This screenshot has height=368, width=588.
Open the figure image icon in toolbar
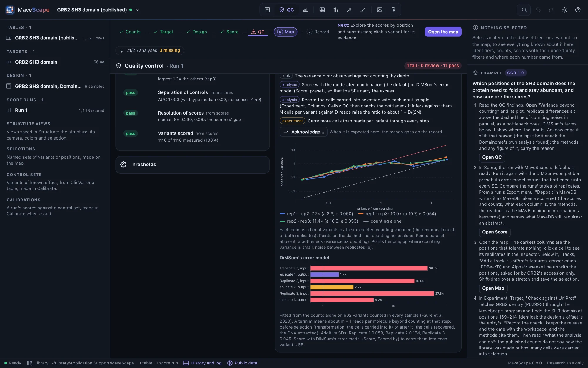[380, 10]
